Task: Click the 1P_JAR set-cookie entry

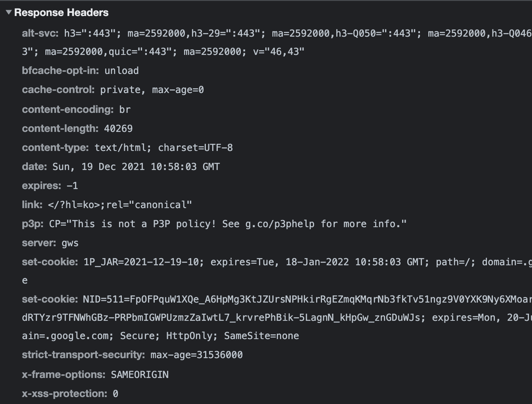Action: tap(186, 262)
